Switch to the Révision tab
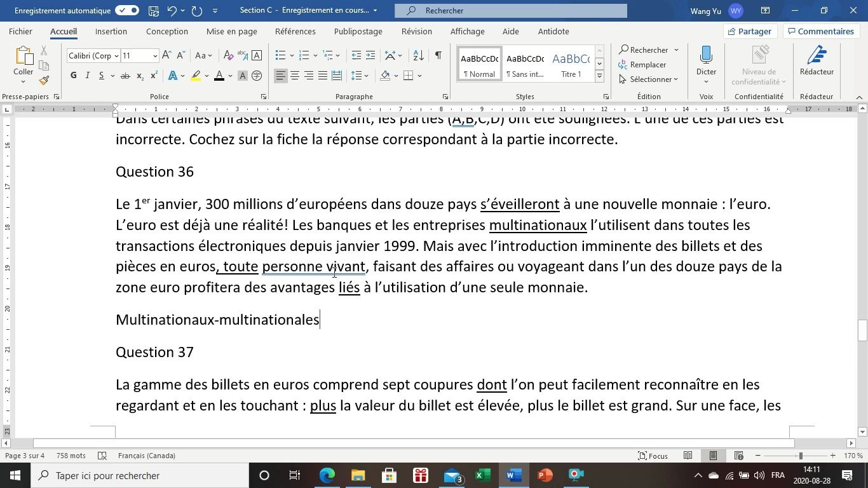868x488 pixels. 417,31
